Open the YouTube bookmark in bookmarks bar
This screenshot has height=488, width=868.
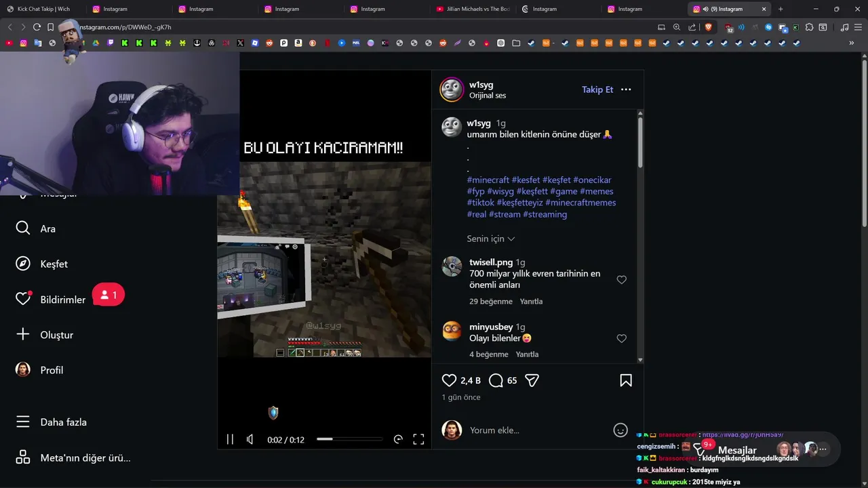(9, 43)
